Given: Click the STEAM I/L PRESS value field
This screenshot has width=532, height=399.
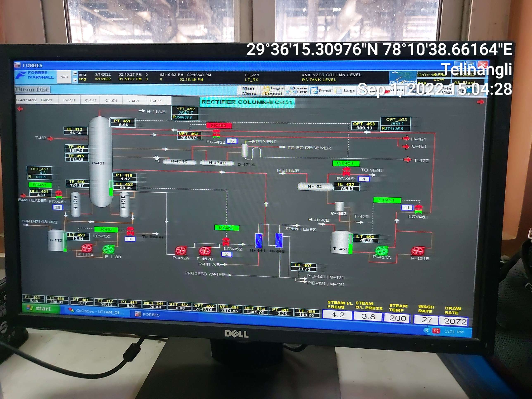Looking at the screenshot, I should point(337,315).
